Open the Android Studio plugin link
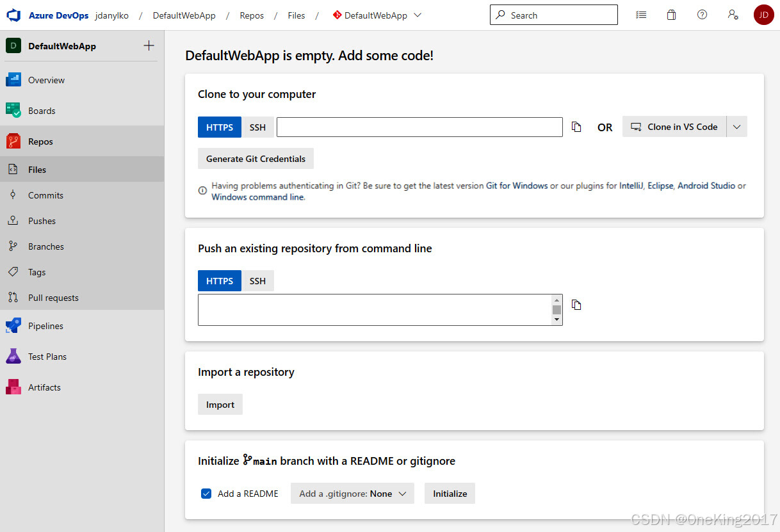This screenshot has height=532, width=780. [706, 186]
